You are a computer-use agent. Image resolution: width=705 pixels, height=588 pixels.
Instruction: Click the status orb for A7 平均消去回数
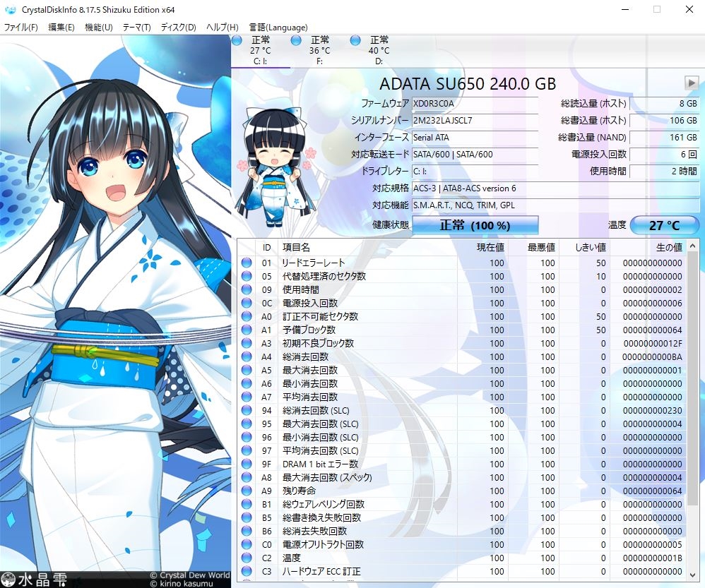pyautogui.click(x=247, y=397)
